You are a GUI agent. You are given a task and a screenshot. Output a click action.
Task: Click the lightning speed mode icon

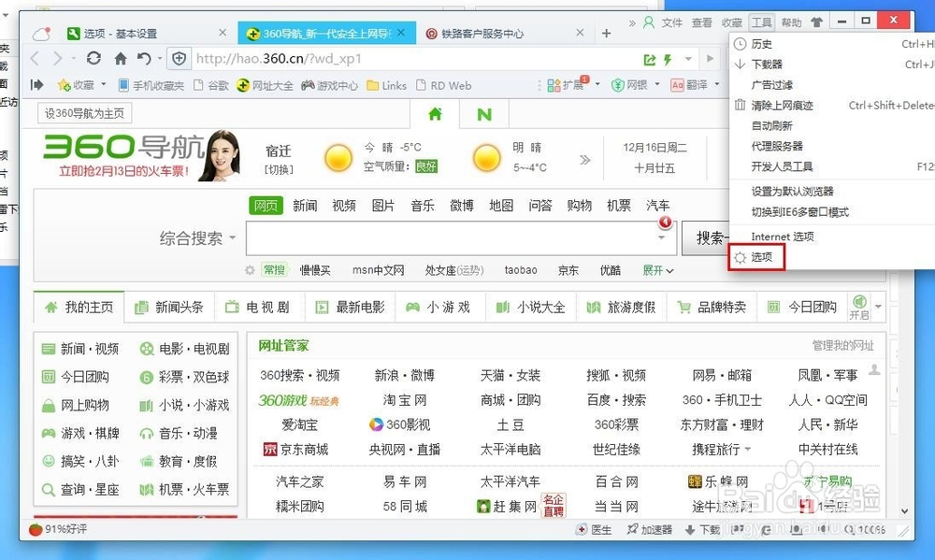coord(668,59)
